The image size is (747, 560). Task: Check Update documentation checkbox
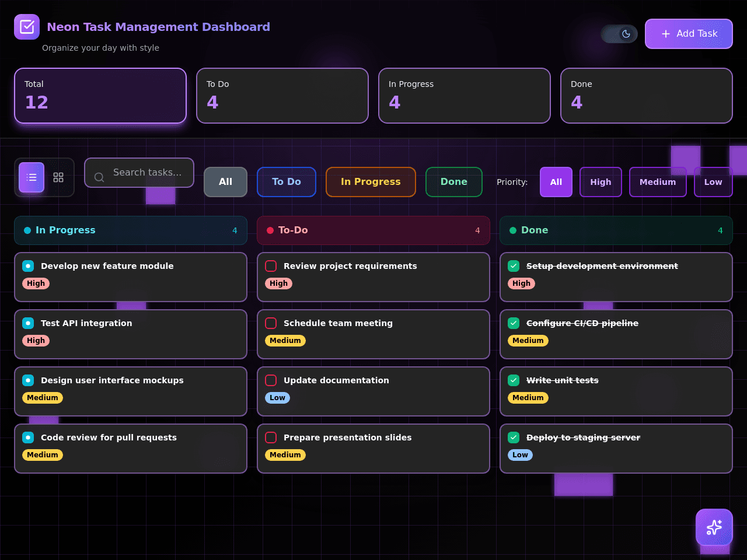pos(271,380)
